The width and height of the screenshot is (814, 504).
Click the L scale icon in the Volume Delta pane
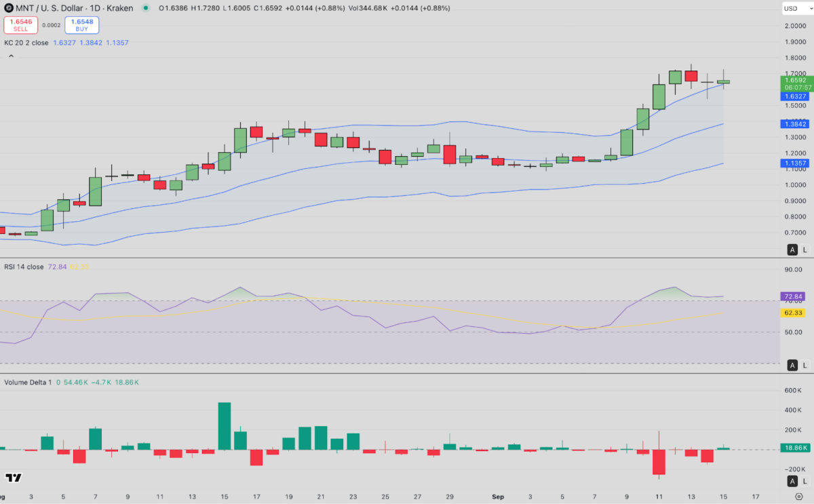tap(805, 480)
